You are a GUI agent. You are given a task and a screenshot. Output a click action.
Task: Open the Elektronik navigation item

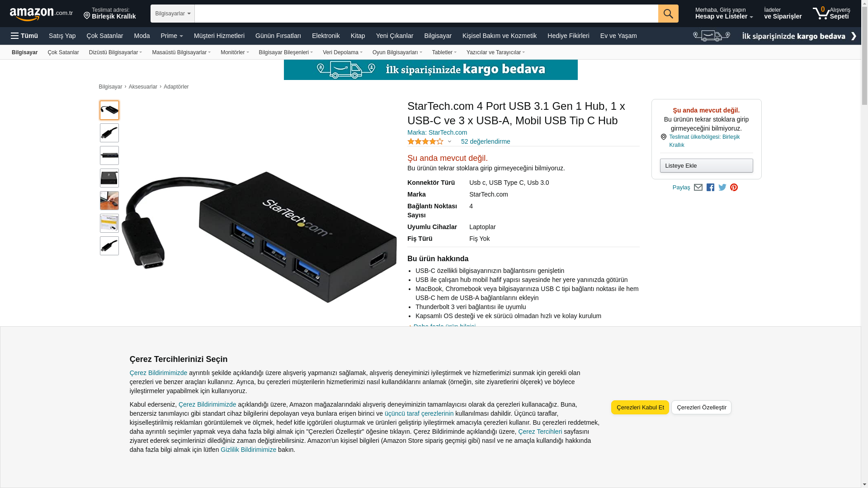click(x=325, y=36)
